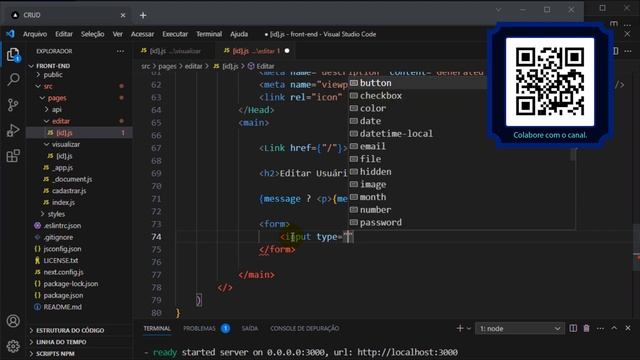
Task: Open new browser tab with plus
Action: [x=143, y=15]
